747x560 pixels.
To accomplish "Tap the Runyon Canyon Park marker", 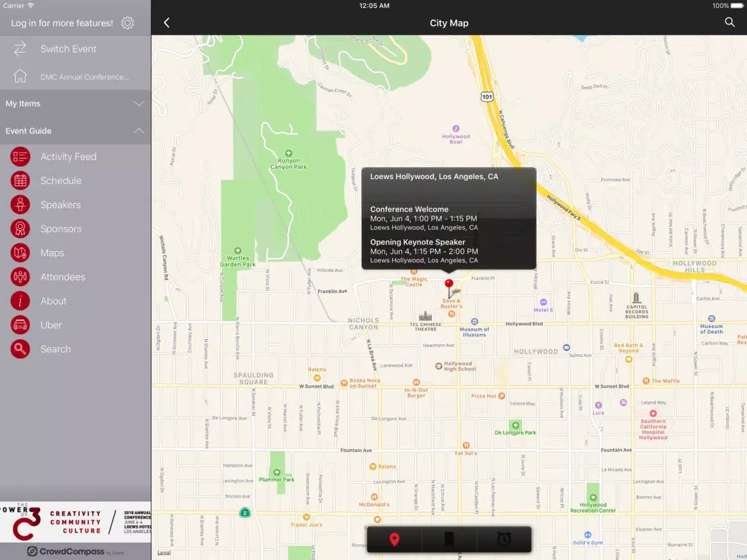I will click(288, 153).
